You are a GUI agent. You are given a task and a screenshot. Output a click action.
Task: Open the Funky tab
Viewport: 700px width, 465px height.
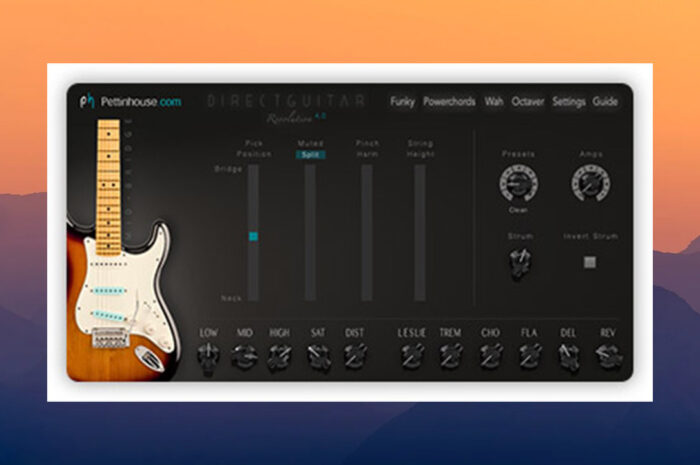[402, 102]
